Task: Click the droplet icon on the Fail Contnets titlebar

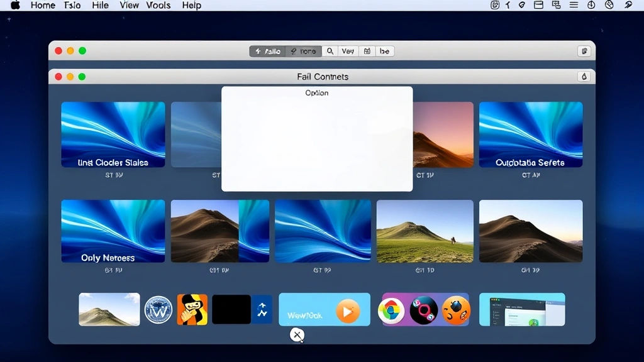Action: point(585,76)
